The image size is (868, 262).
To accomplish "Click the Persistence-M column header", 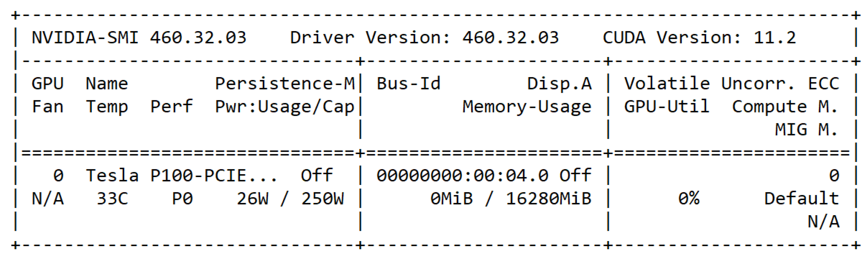I will click(x=285, y=83).
